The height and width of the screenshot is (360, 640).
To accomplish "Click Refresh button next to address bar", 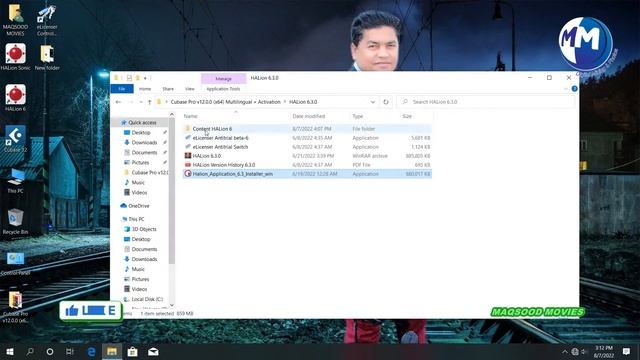I will [x=386, y=102].
